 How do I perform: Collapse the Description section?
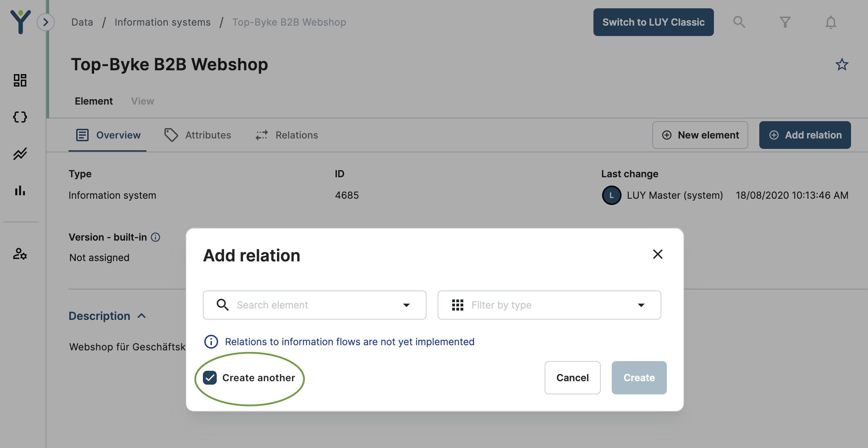click(142, 316)
